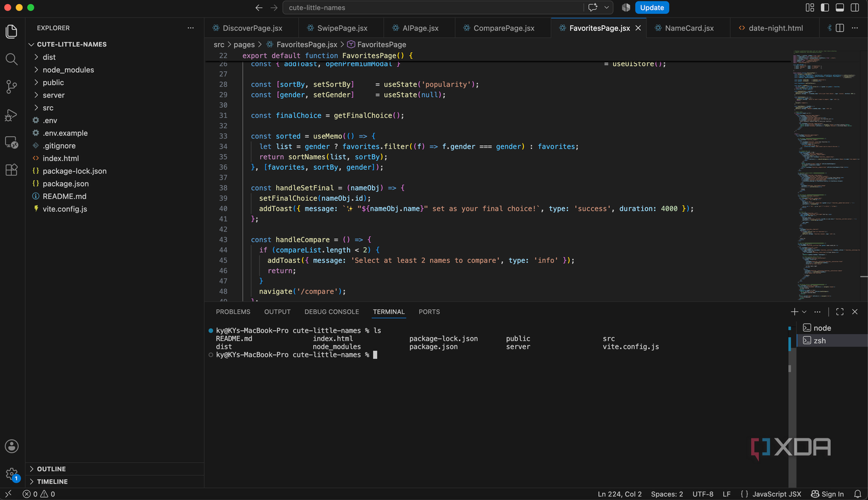Click the blue Update button
Screen dimensions: 868x500
(x=652, y=8)
